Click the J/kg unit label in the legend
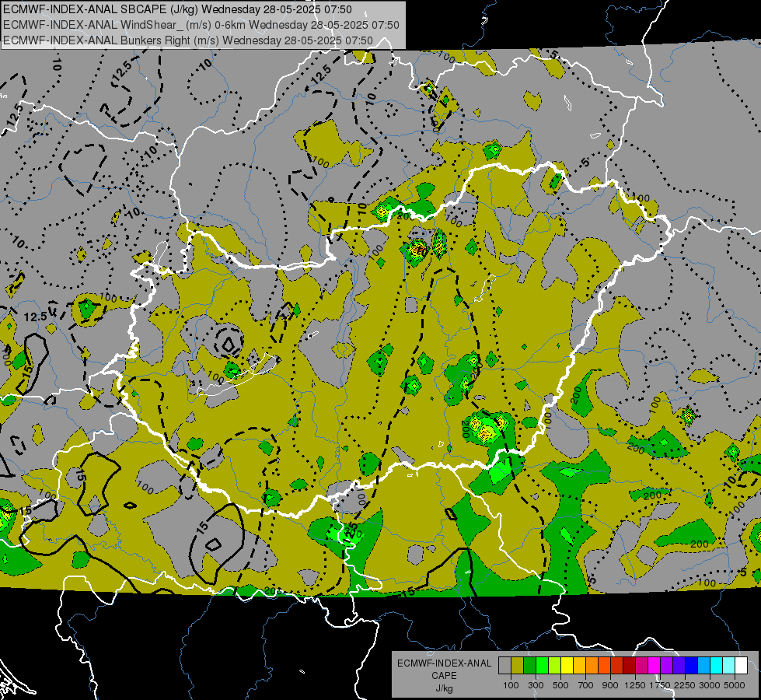This screenshot has height=700, width=761. pos(444,688)
